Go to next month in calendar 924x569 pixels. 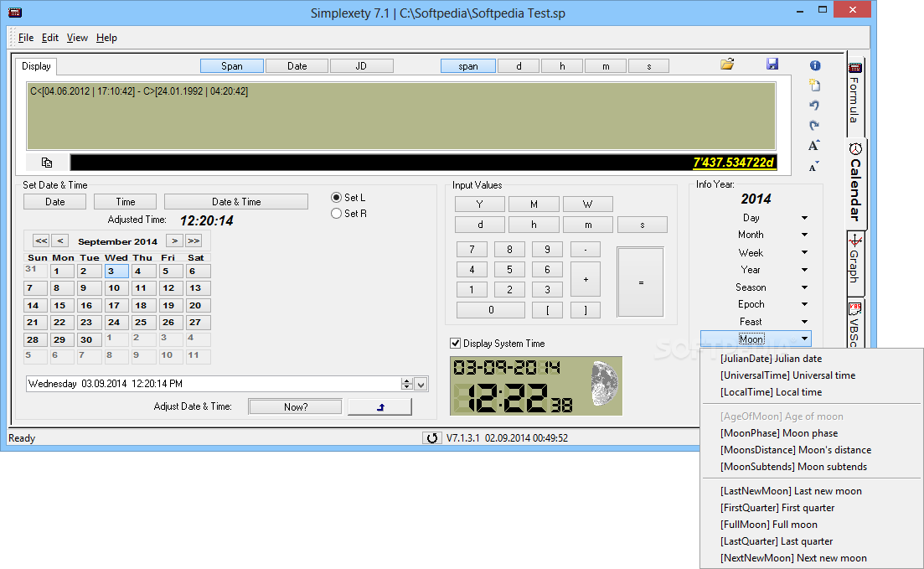coord(174,241)
